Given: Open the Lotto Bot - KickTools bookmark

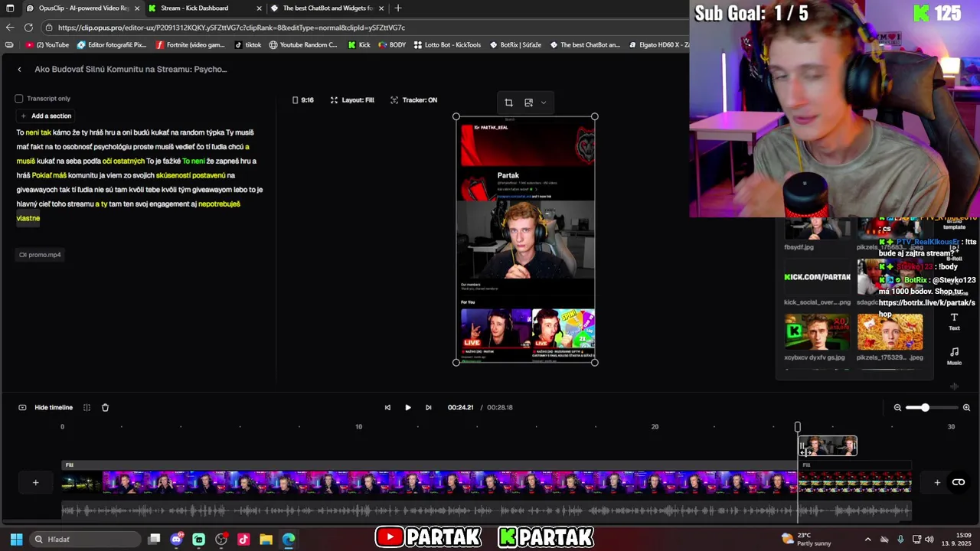Looking at the screenshot, I should [447, 45].
